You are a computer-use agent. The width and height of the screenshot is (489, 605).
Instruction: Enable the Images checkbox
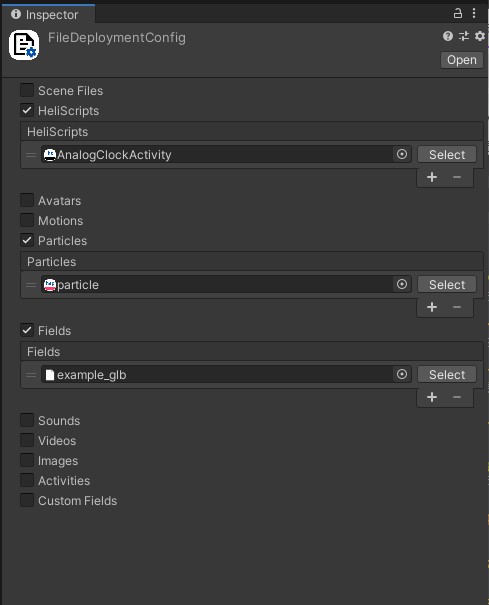pyautogui.click(x=27, y=460)
